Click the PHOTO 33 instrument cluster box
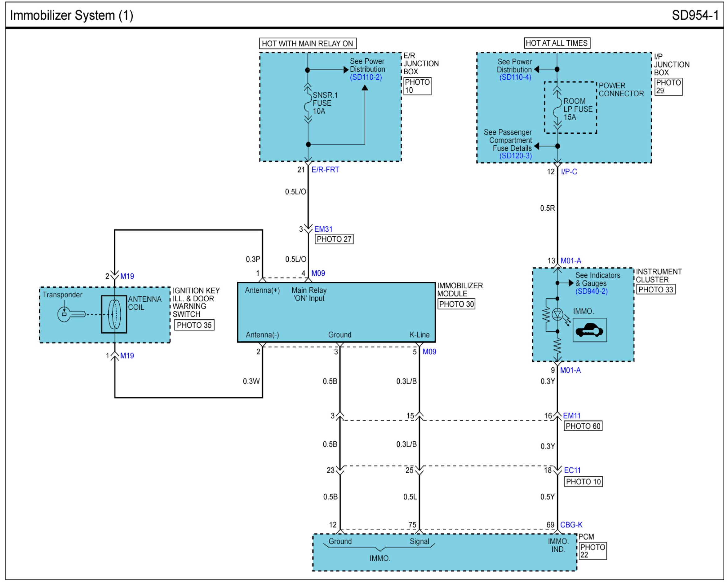Viewport: 728px width, 586px height. point(656,290)
